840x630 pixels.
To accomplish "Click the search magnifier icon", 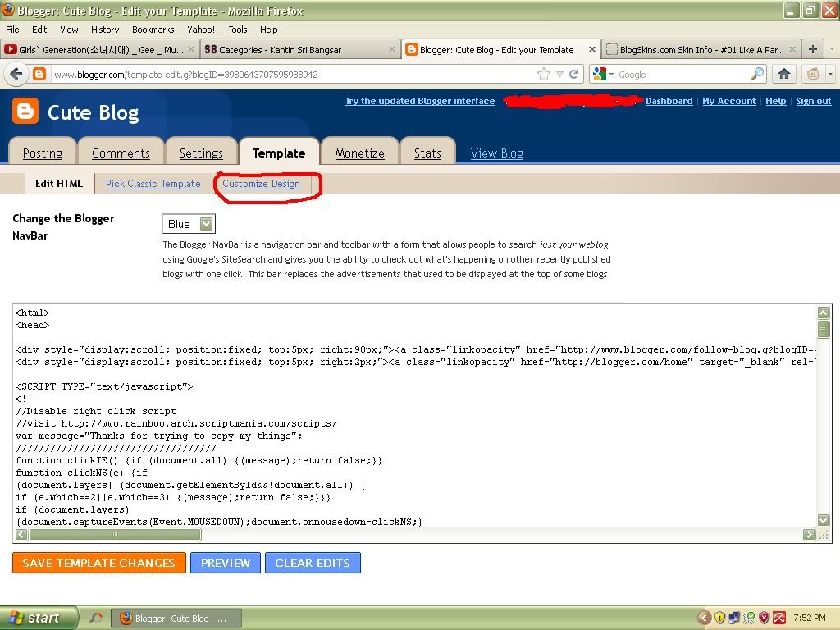I will [x=756, y=74].
